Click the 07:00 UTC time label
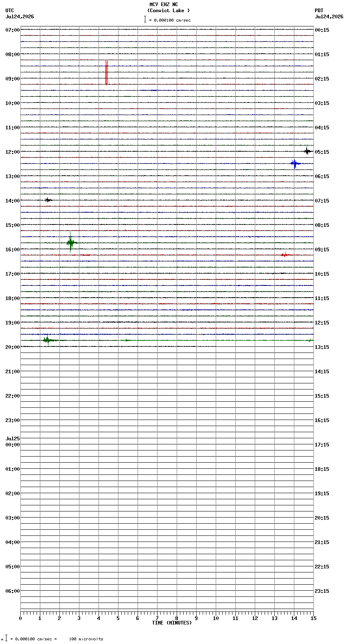346x644 pixels. pyautogui.click(x=13, y=30)
